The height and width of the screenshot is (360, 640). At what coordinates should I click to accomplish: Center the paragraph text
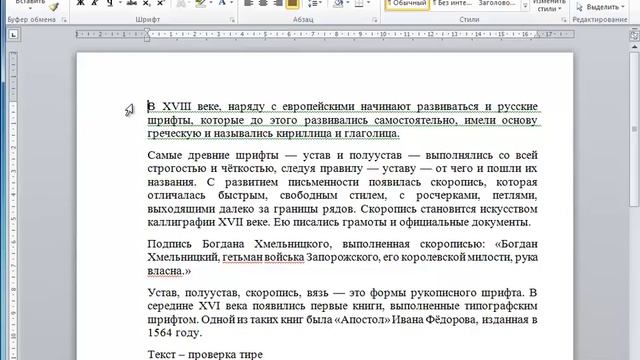coord(263,3)
